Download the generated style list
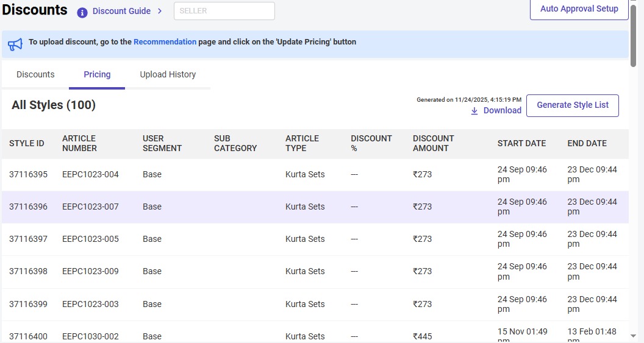The width and height of the screenshot is (644, 343). (x=503, y=110)
